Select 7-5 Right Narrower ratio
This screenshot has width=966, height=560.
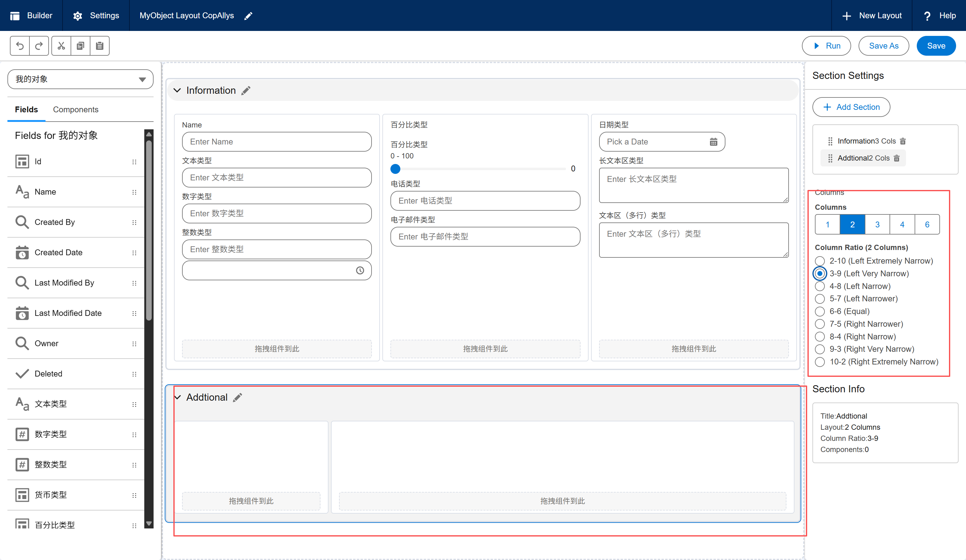tap(820, 324)
